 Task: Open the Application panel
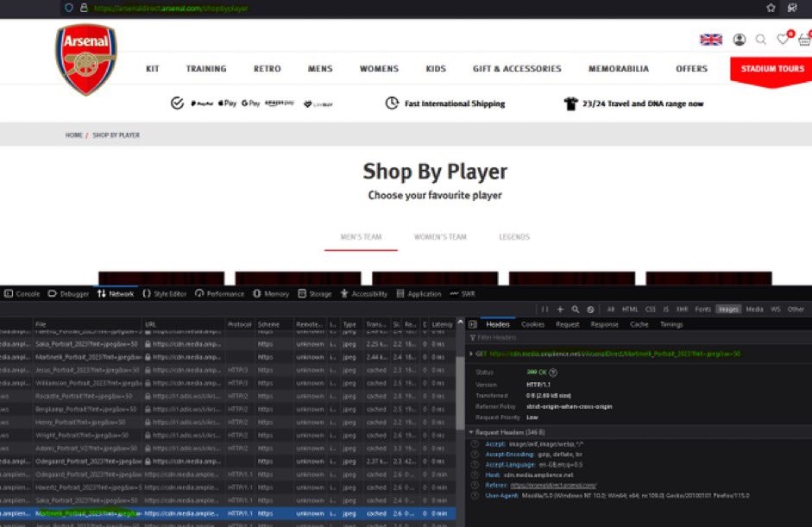point(419,293)
